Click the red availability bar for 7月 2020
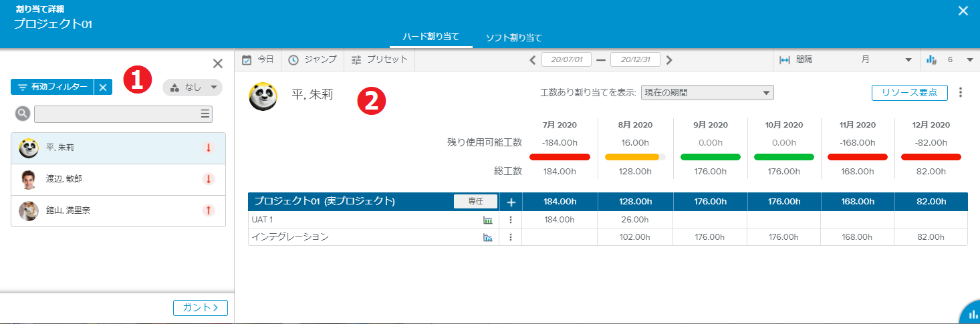 click(x=560, y=157)
